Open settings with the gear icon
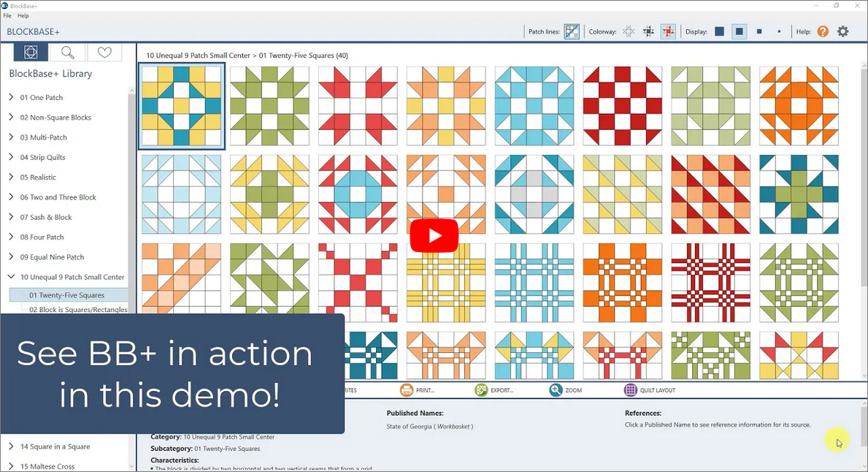 coord(843,31)
